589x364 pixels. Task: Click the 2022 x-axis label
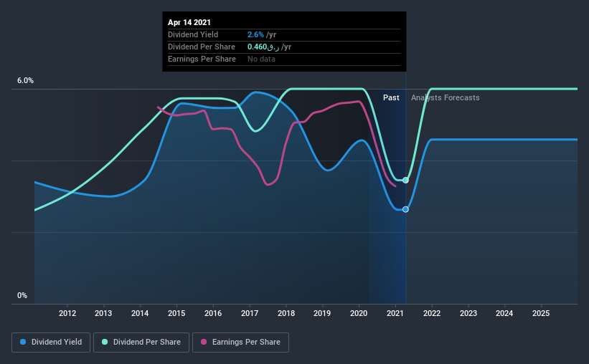[432, 313]
